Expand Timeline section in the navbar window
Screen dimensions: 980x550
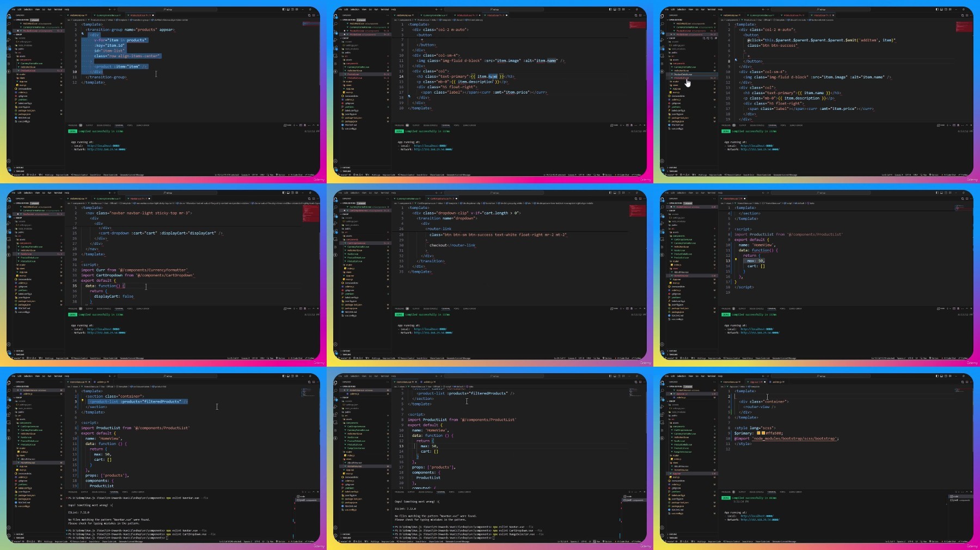(20, 354)
